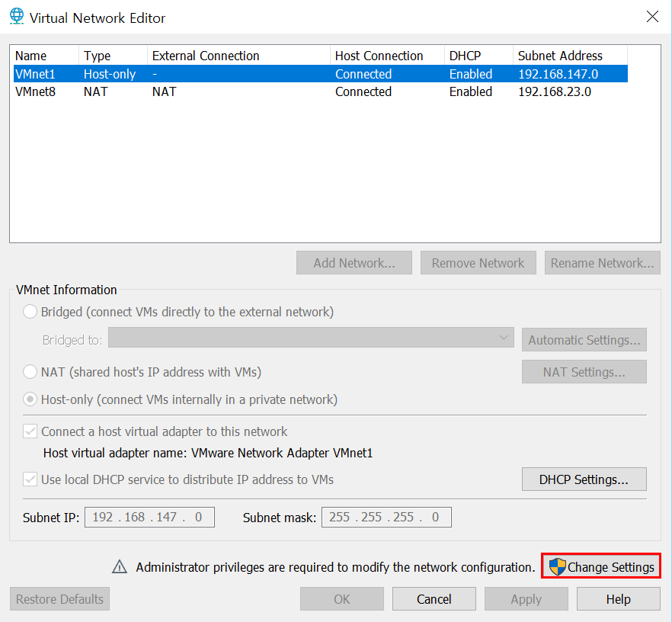The image size is (672, 622).
Task: Click the globe icon in the title bar
Action: pyautogui.click(x=16, y=16)
